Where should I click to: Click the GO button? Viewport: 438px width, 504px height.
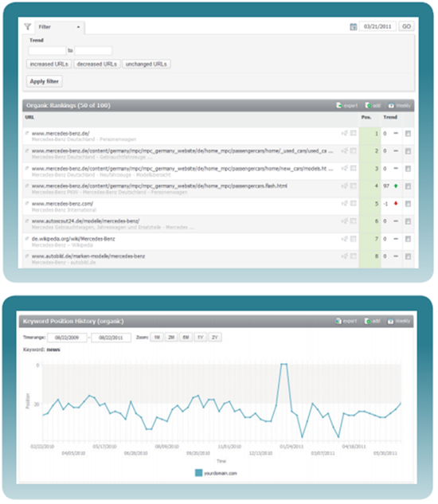click(406, 27)
